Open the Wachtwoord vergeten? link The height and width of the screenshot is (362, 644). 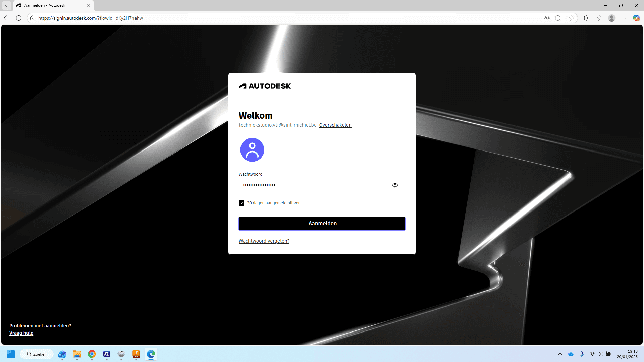pos(264,241)
